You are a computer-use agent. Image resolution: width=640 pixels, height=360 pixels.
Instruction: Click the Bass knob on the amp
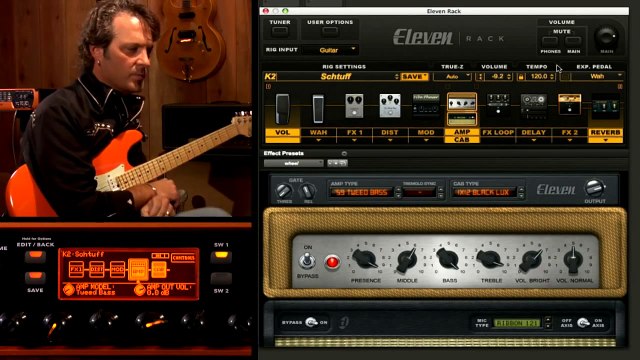(448, 259)
